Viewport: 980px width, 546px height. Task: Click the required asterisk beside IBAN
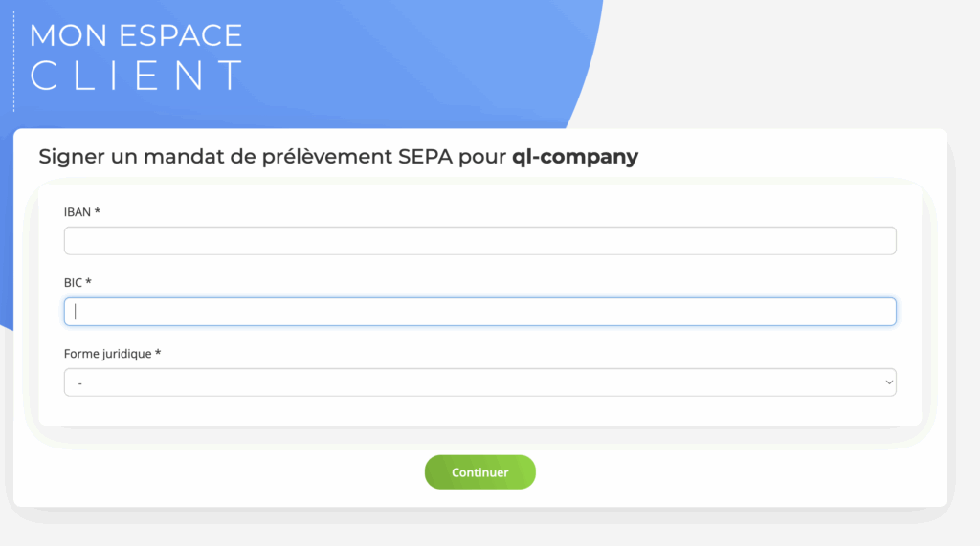(x=98, y=211)
